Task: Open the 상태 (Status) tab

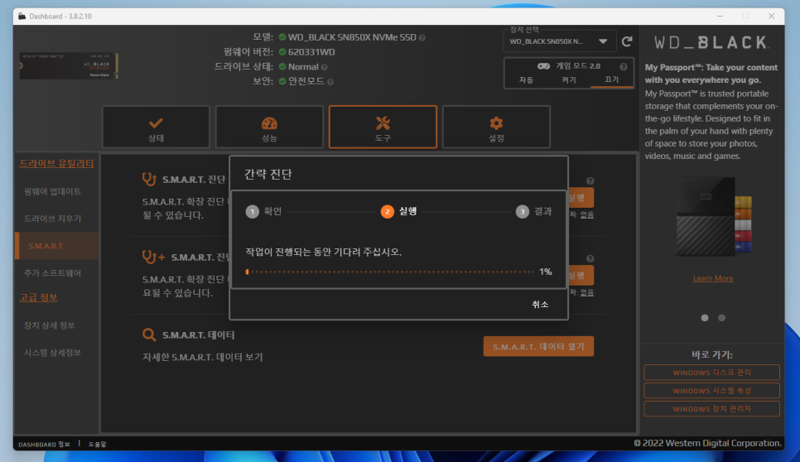Action: tap(156, 127)
